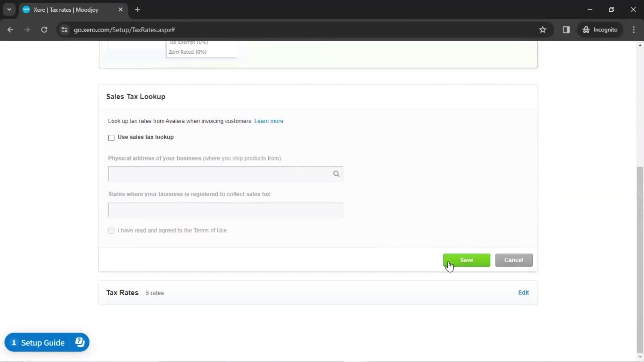Click the help chat icon beside Setup Guide

tap(80, 342)
